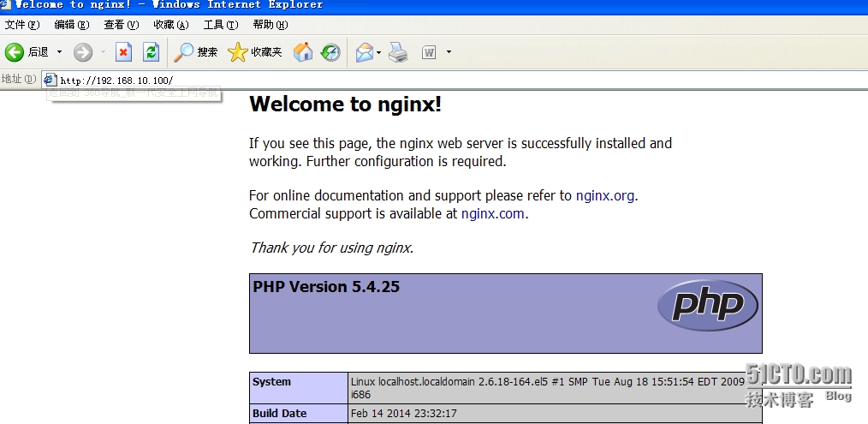Click the Edit with Word icon
The width and height of the screenshot is (868, 424).
tap(429, 52)
